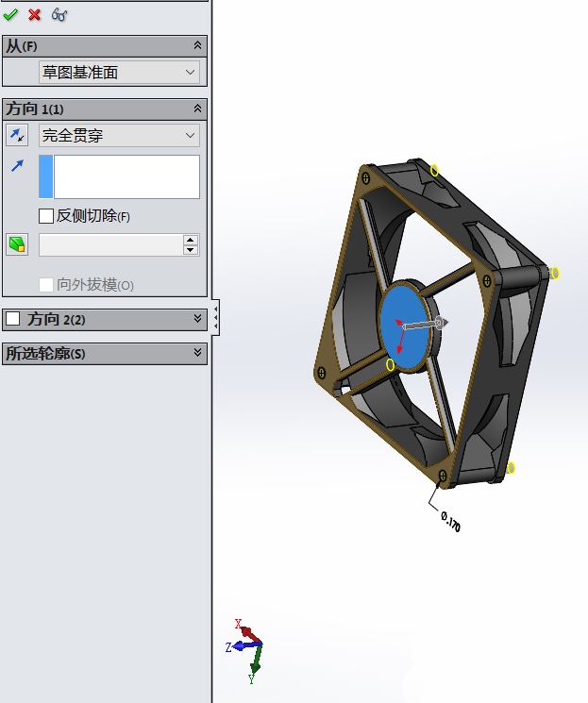Click the direction selection box
The image size is (588, 703).
(x=119, y=176)
